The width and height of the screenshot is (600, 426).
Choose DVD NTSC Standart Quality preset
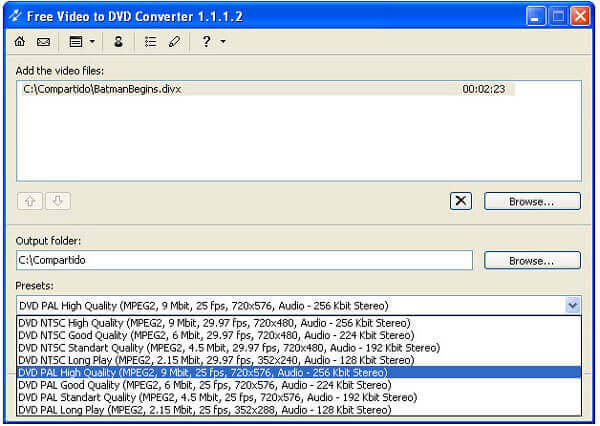point(299,348)
